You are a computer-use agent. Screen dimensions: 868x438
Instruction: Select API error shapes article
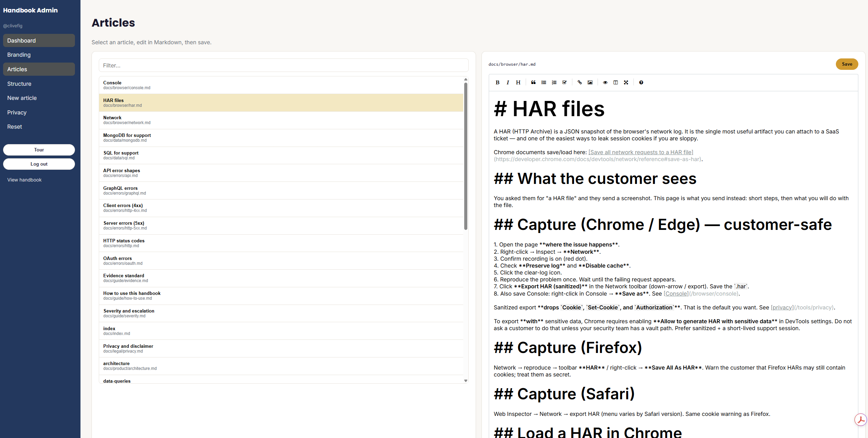point(281,173)
